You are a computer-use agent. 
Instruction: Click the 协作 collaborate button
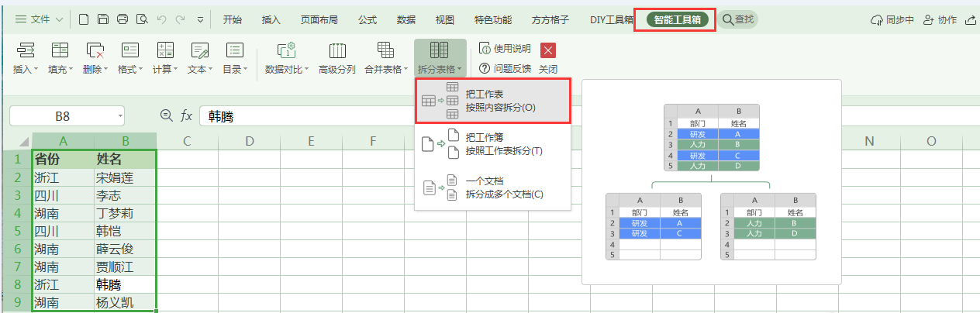(940, 19)
